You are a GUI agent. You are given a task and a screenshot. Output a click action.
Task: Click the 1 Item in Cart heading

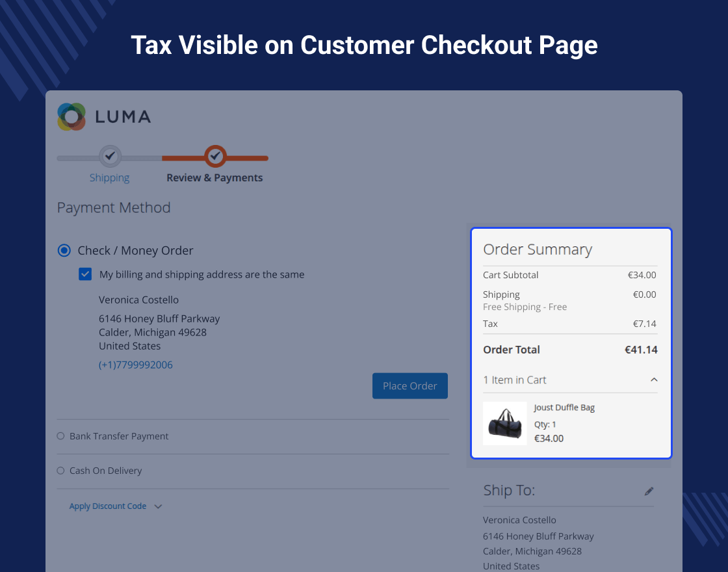514,380
